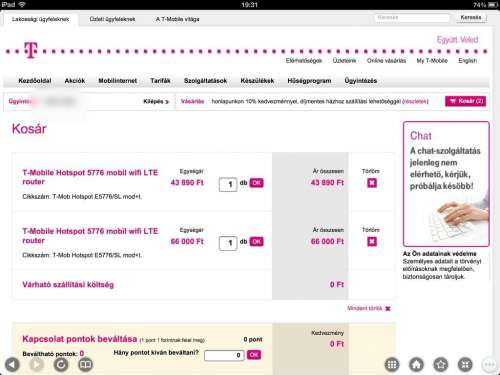This screenshot has width=500, height=375.
Task: Reload the page with refresh icon
Action: point(61,364)
